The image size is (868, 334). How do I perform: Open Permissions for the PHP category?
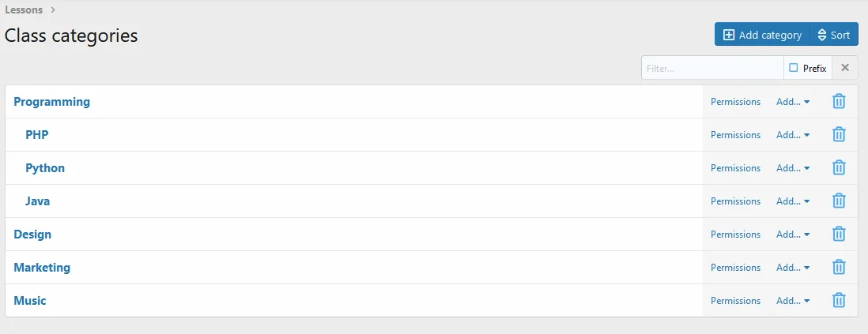coord(735,135)
